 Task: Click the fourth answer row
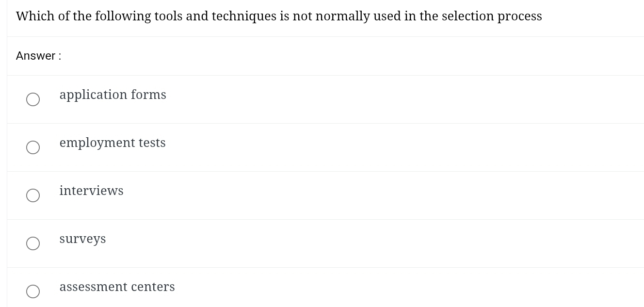pos(322,243)
